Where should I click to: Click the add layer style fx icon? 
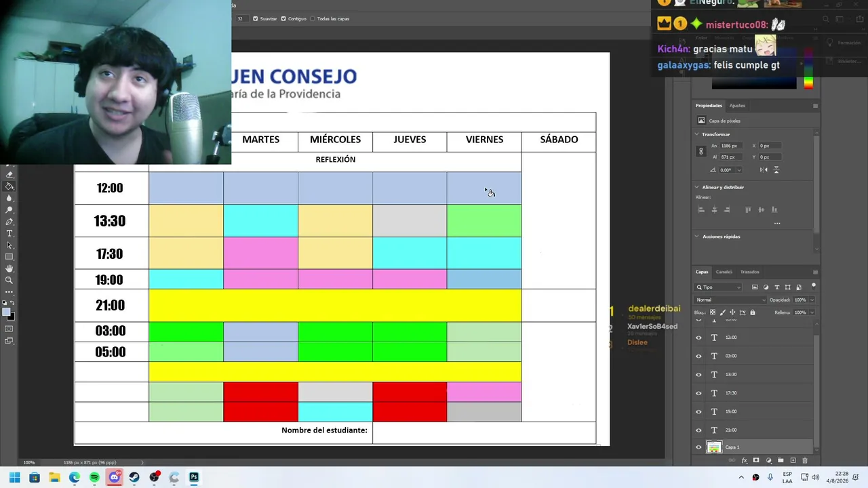coord(744,461)
